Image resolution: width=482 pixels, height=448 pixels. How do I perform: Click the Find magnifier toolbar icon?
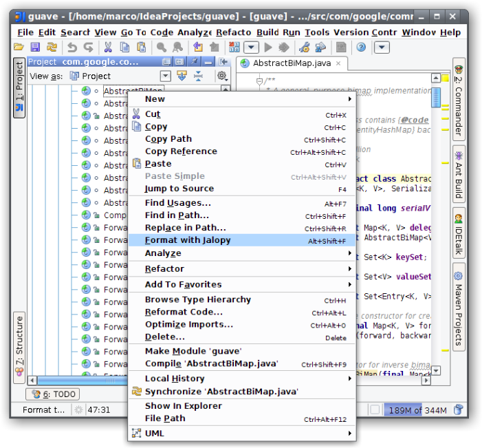(x=162, y=47)
